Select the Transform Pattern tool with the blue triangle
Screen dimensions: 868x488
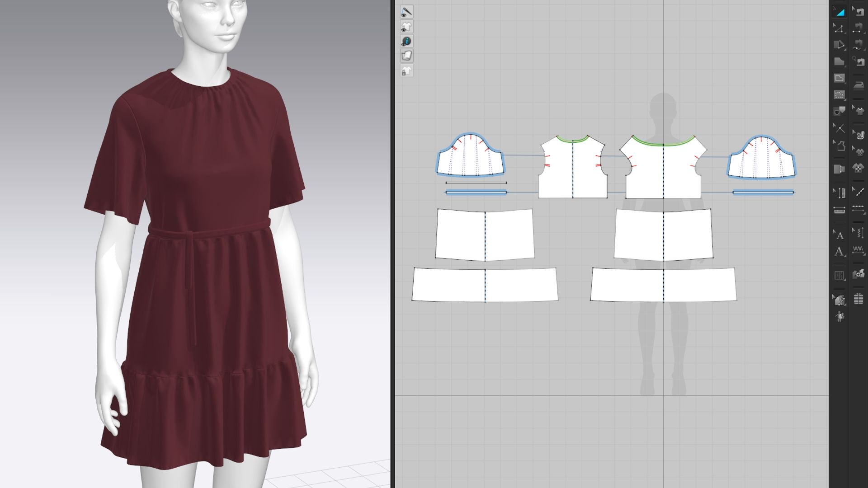pyautogui.click(x=839, y=12)
